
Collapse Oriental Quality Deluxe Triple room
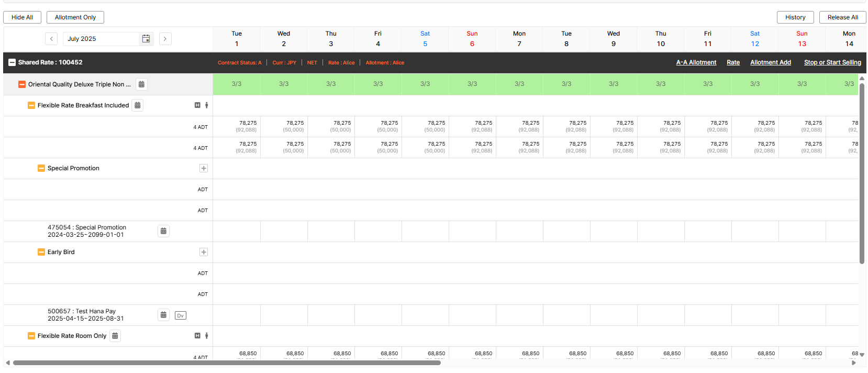click(22, 84)
